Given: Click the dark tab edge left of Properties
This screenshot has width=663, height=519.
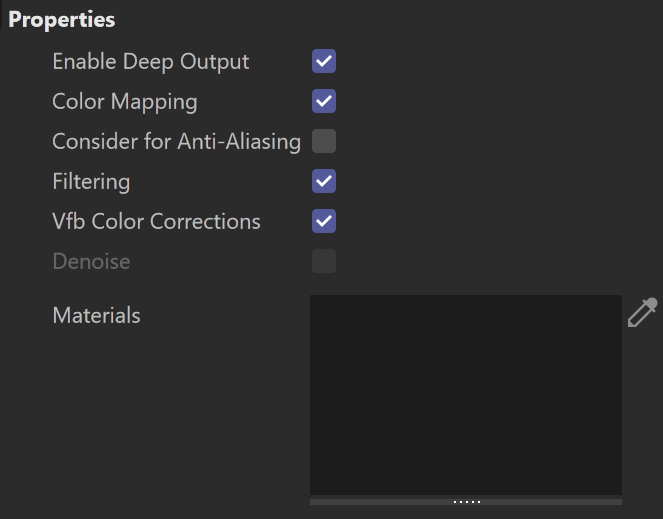Looking at the screenshot, I should pos(1,15).
